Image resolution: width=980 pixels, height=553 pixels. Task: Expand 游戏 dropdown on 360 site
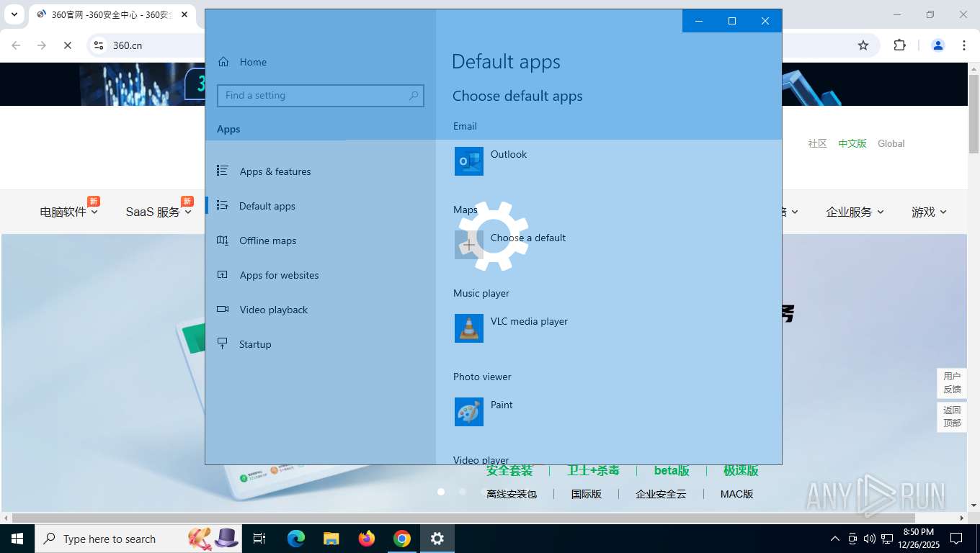[929, 212]
